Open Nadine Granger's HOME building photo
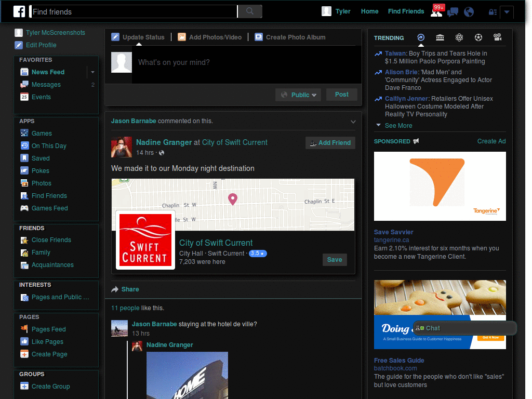This screenshot has width=532, height=399. point(187,375)
